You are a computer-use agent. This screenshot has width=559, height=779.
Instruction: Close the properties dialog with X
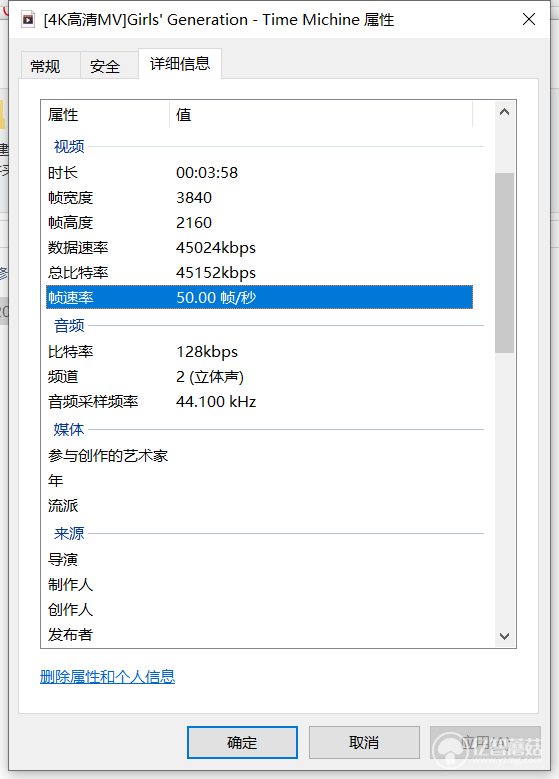point(529,19)
